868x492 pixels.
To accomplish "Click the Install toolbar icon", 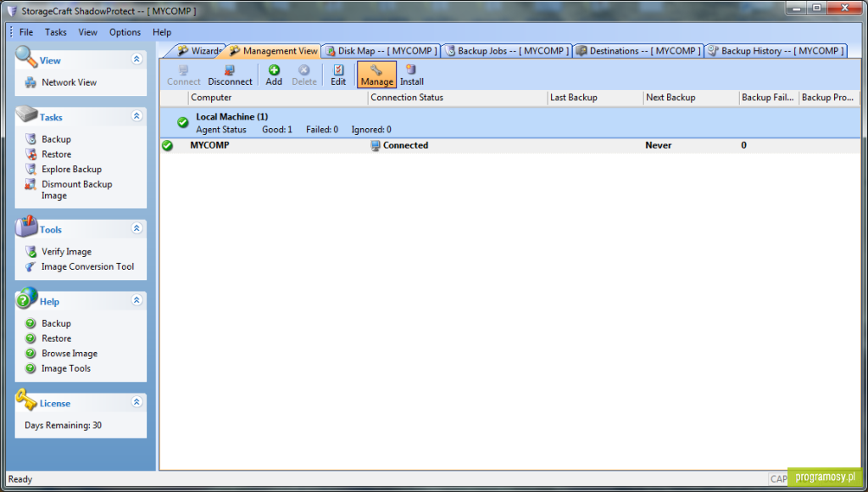I will tap(411, 70).
